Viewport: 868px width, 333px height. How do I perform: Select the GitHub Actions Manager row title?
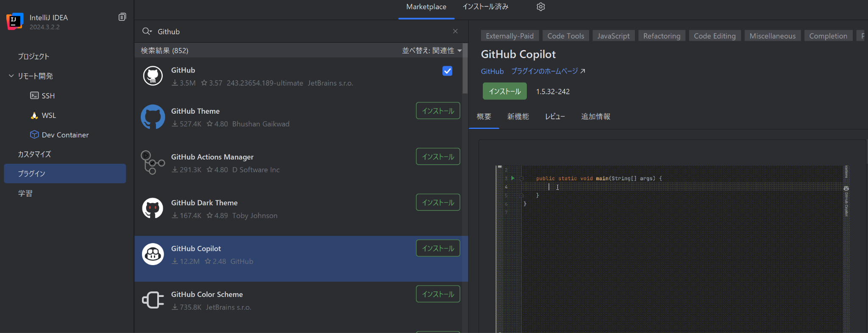click(x=212, y=157)
